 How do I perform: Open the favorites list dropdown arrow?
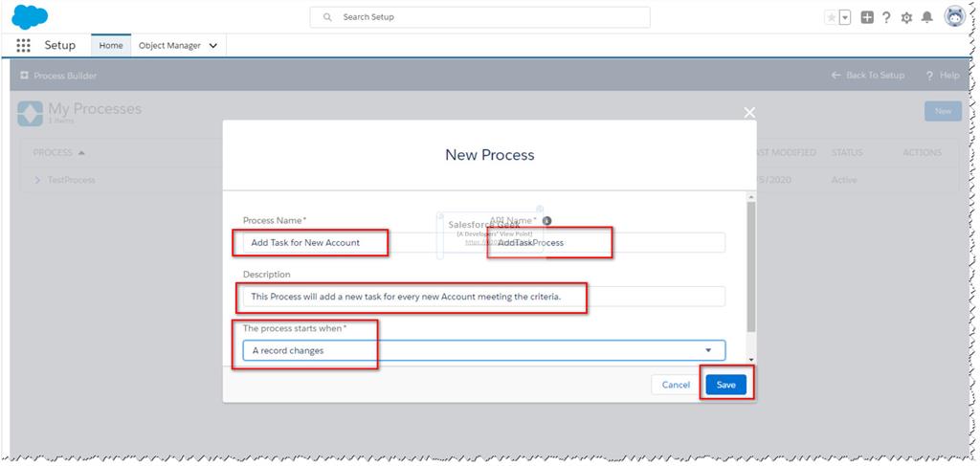[845, 17]
